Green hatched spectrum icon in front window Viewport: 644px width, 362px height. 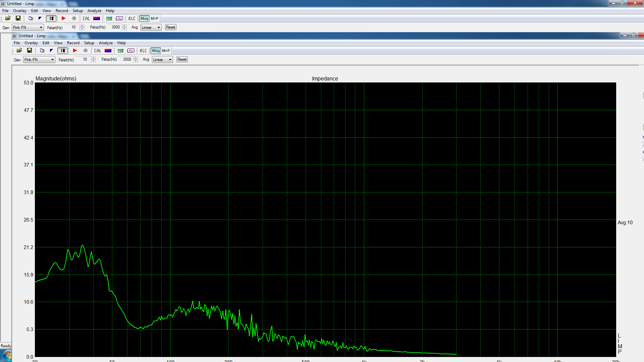[120, 51]
